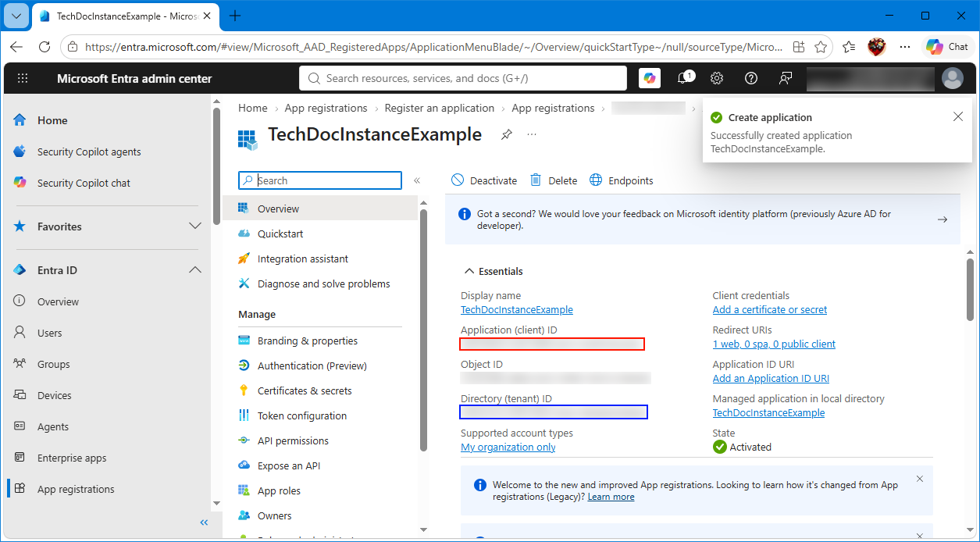Click the browser address bar
The height and width of the screenshot is (542, 980).
[x=433, y=47]
